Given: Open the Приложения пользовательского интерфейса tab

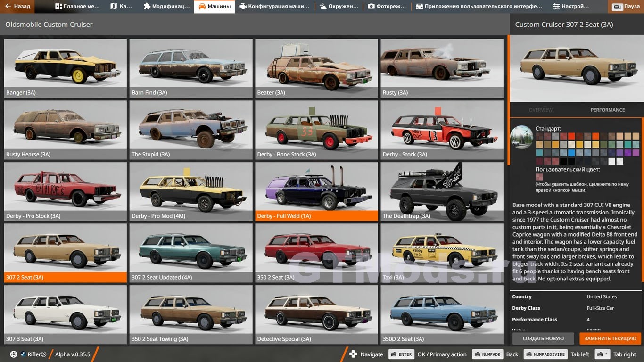Looking at the screenshot, I should coord(479,7).
